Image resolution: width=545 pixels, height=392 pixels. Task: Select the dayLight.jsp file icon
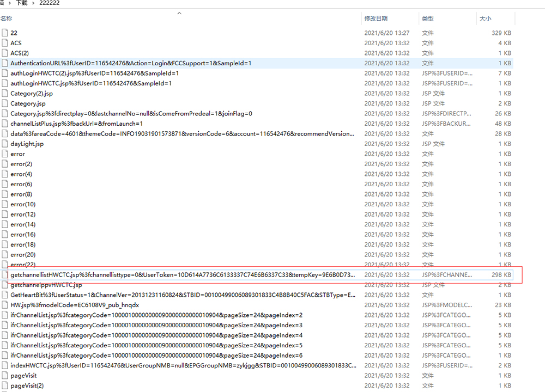[x=5, y=144]
